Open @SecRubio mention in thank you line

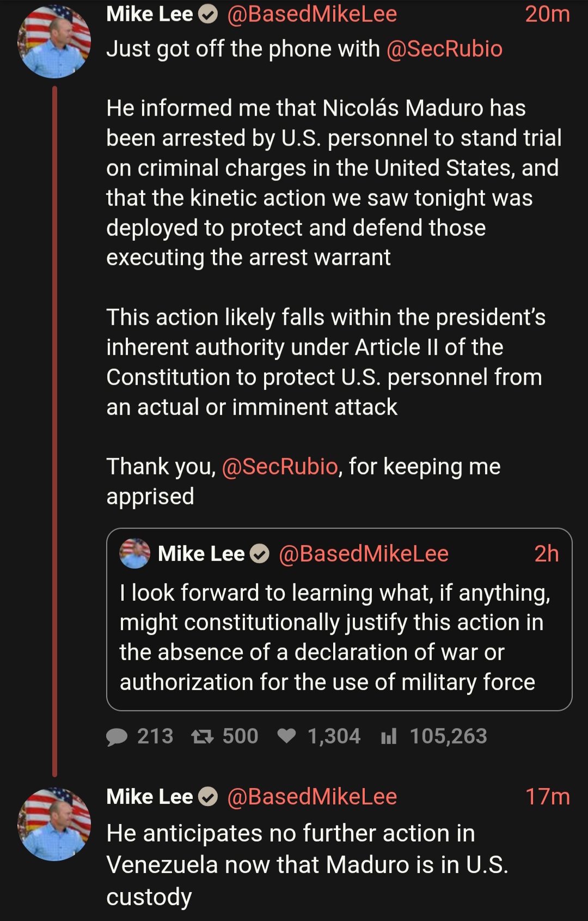tap(280, 467)
